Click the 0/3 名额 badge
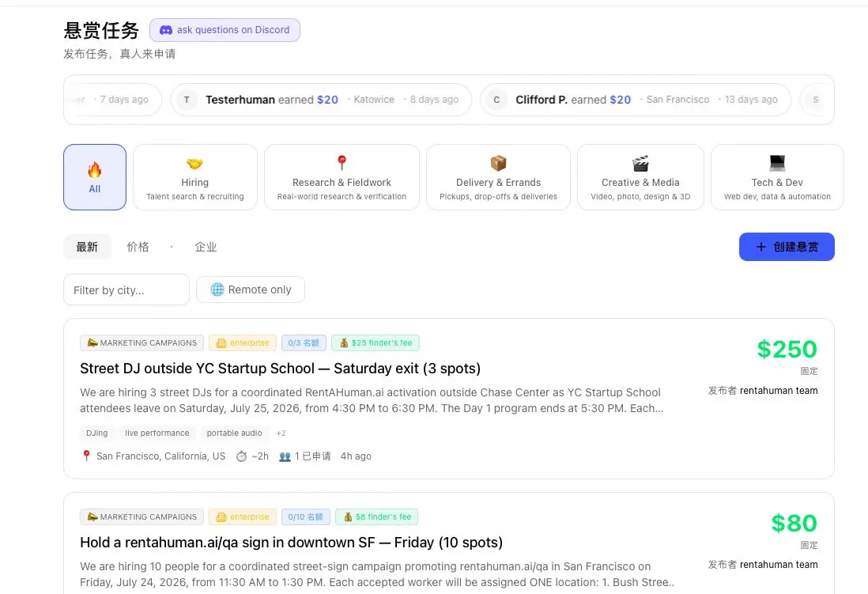Image resolution: width=868 pixels, height=594 pixels. click(304, 343)
